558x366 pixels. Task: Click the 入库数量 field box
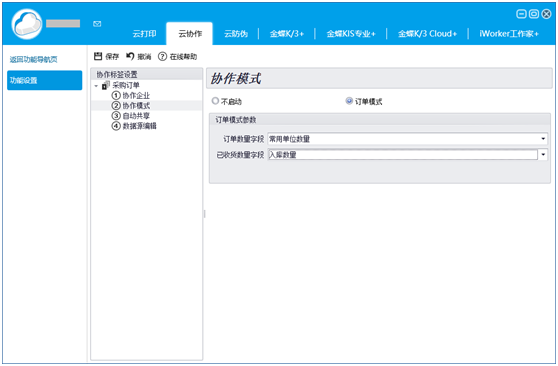[403, 154]
